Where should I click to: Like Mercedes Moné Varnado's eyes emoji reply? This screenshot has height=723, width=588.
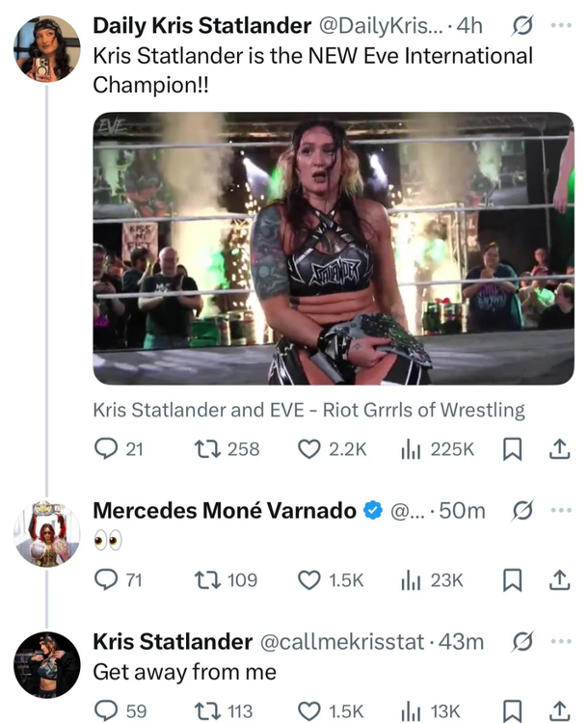[x=308, y=579]
